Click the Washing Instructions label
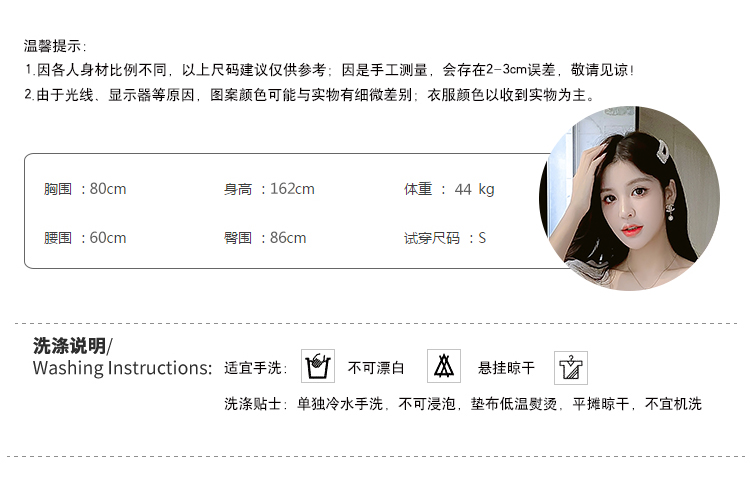750x479 pixels. tap(122, 368)
